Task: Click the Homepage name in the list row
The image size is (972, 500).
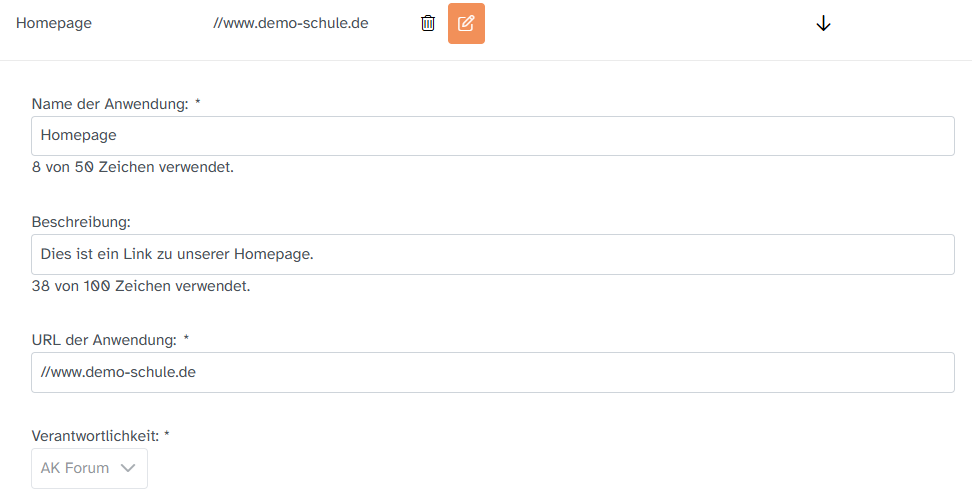Action: [x=54, y=23]
